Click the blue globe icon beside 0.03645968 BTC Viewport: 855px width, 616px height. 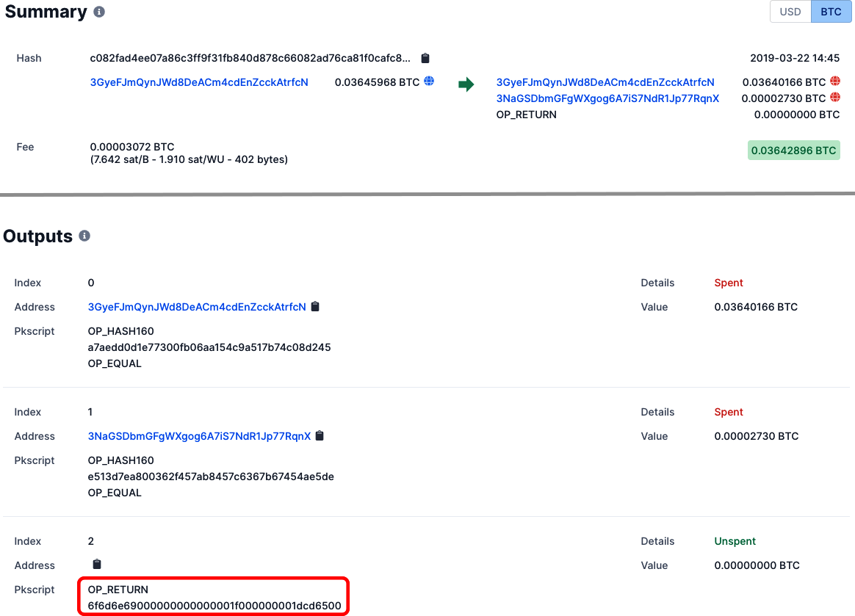tap(429, 81)
